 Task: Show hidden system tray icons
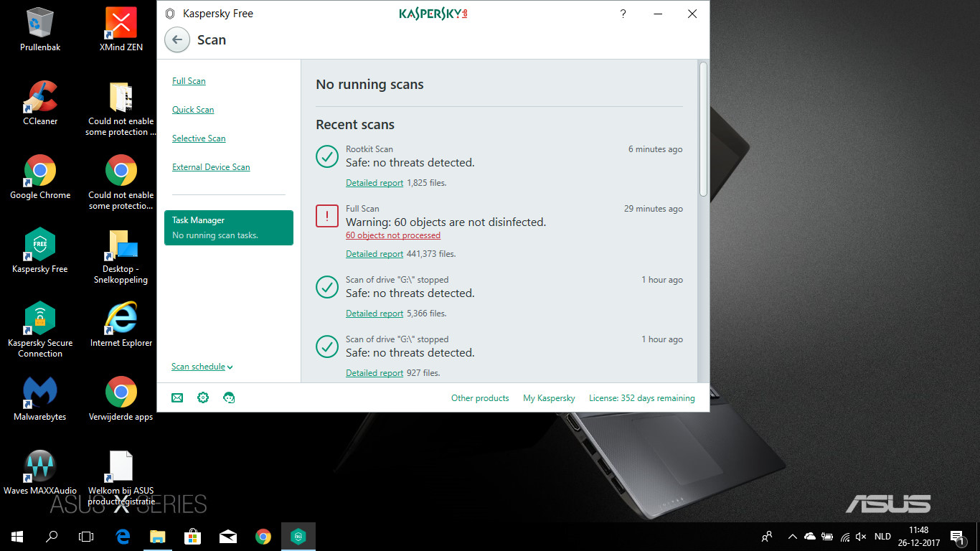coord(792,536)
